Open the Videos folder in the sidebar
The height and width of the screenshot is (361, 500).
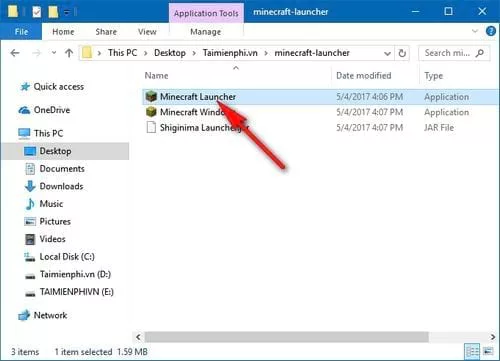click(52, 239)
